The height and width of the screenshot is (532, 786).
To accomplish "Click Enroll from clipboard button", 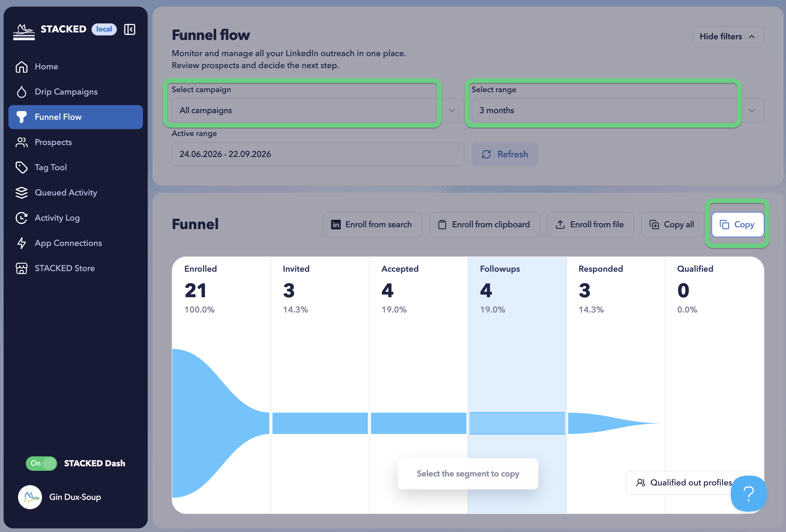I will [484, 225].
